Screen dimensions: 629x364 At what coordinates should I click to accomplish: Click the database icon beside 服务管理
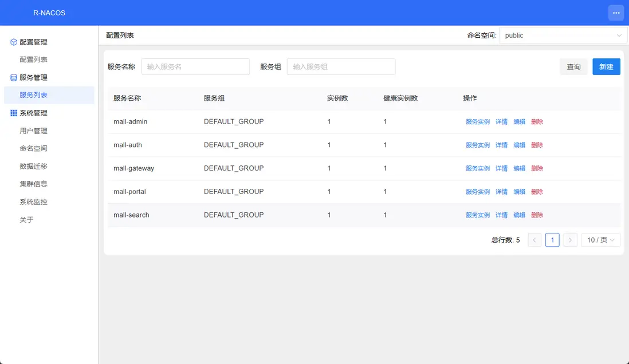click(14, 77)
